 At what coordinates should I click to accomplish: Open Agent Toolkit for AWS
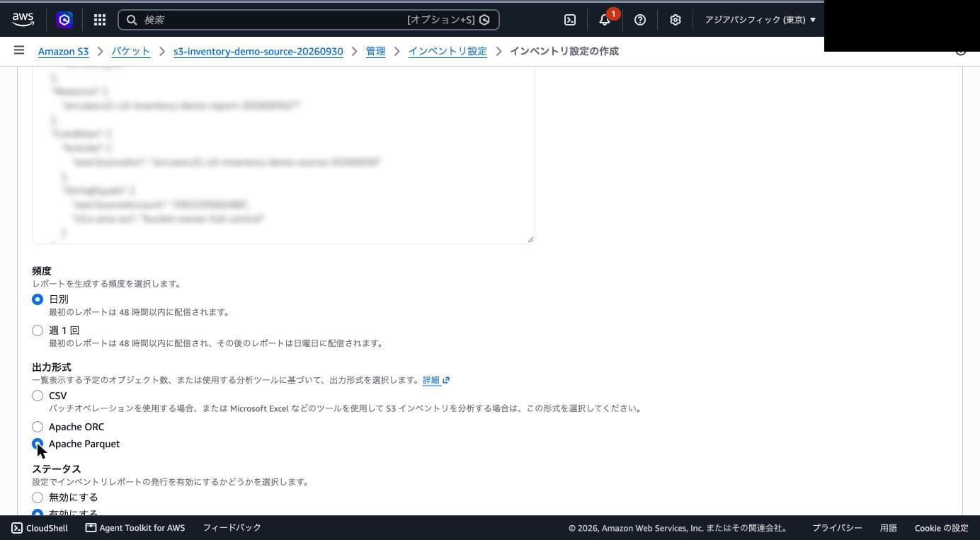pyautogui.click(x=135, y=528)
